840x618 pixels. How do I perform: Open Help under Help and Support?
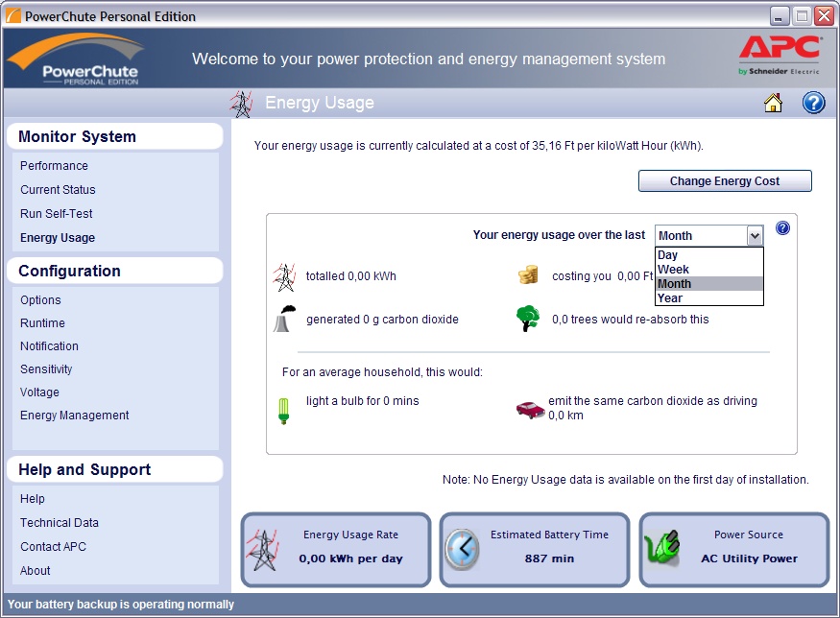pyautogui.click(x=32, y=499)
